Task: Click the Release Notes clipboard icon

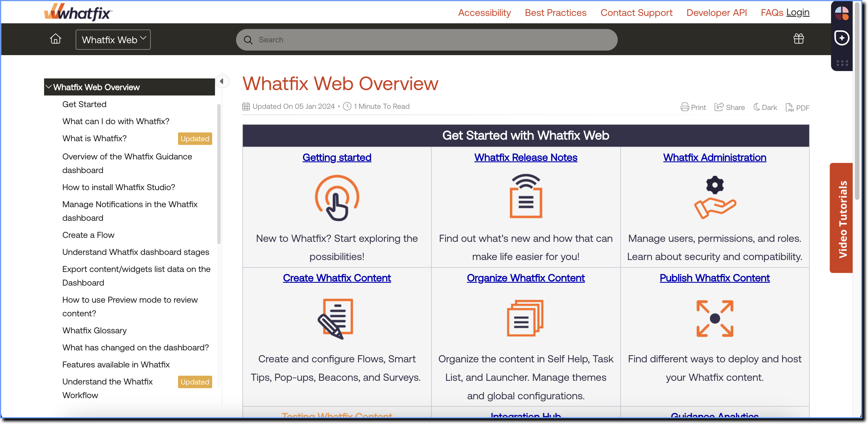Action: [x=526, y=196]
